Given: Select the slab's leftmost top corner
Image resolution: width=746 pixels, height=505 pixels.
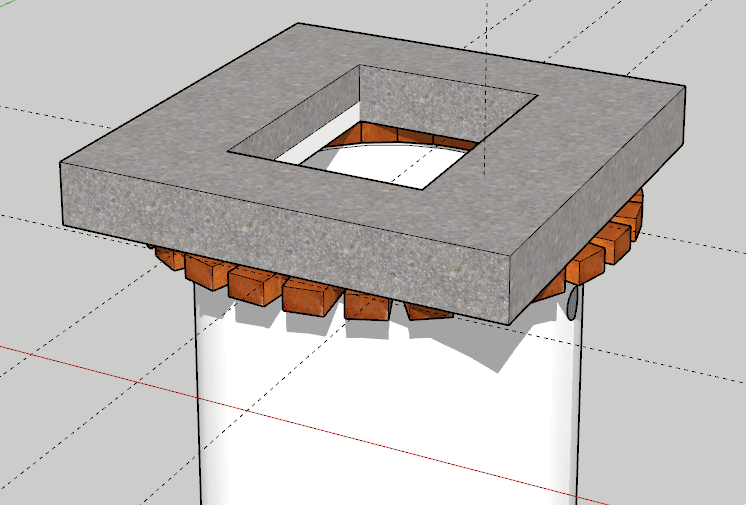Looking at the screenshot, I should pyautogui.click(x=61, y=162).
